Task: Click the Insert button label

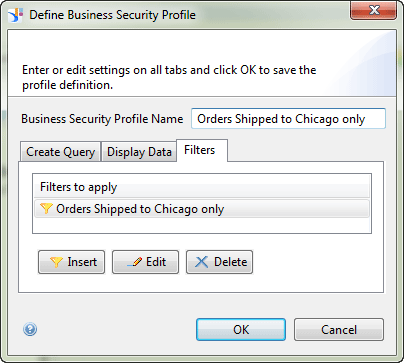Action: [82, 262]
